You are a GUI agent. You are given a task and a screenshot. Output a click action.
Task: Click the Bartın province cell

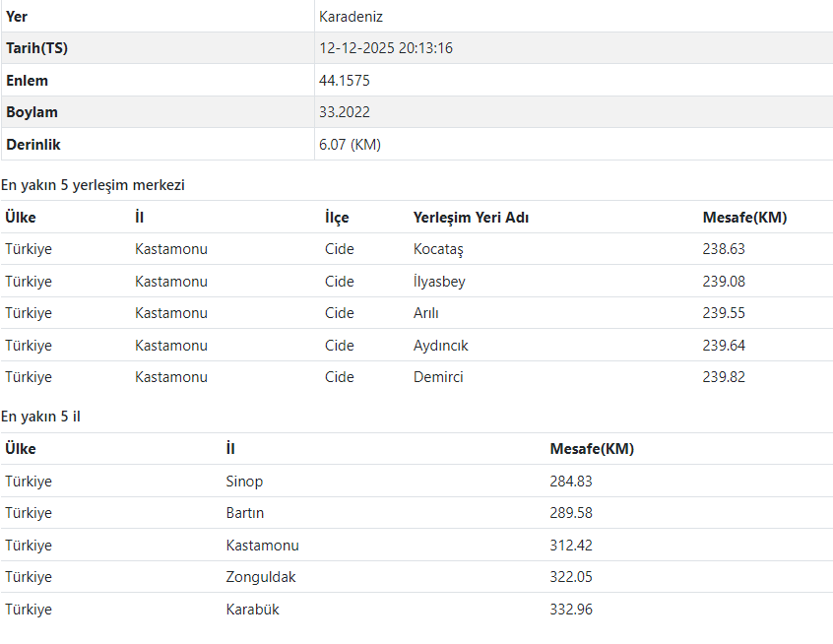[245, 513]
